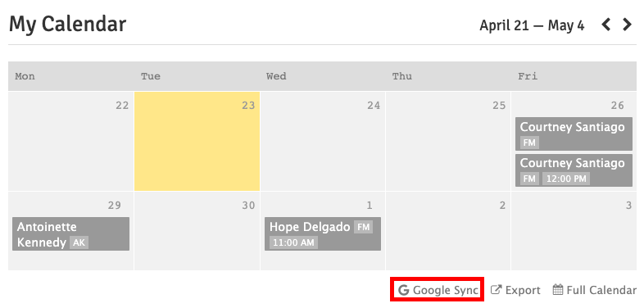The image size is (644, 308).
Task: Select Wednesday 24 day cell
Action: [323, 141]
